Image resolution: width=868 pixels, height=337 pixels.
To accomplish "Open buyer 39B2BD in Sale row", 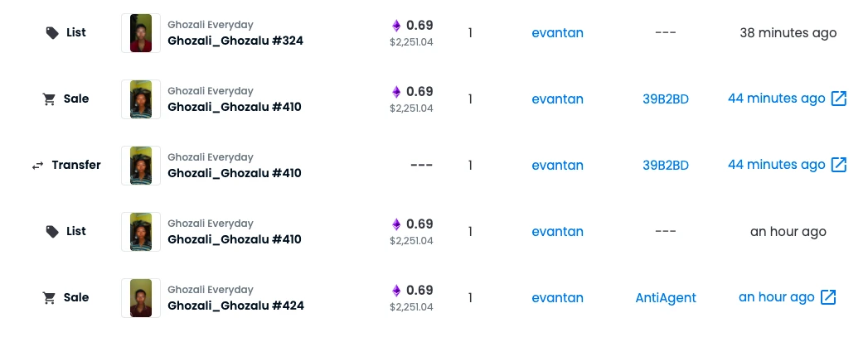I will 666,99.
